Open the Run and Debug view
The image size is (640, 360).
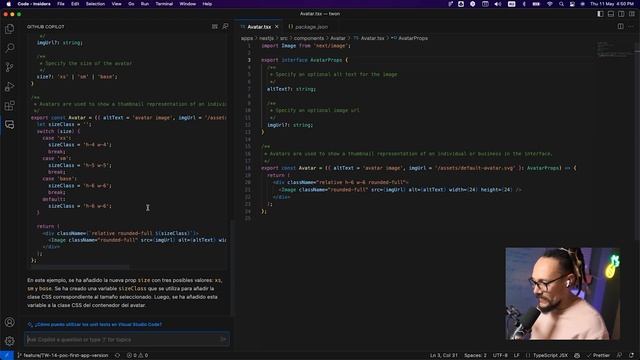point(9,87)
